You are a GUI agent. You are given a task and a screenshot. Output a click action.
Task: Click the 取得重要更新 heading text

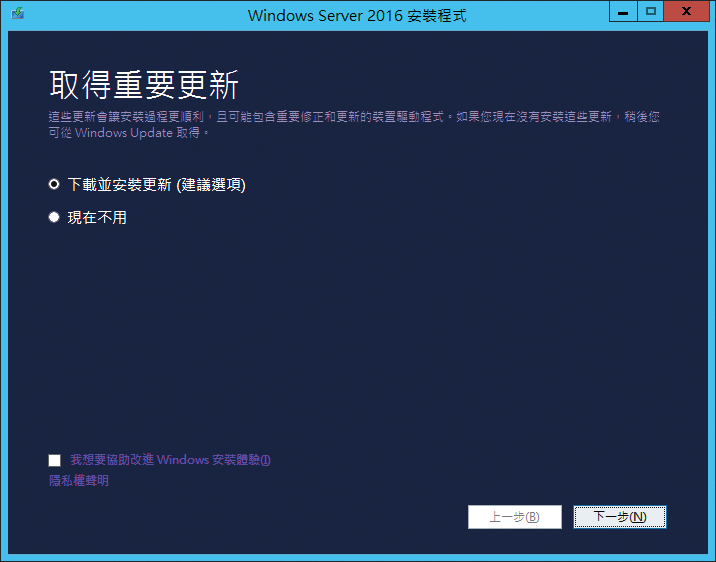pyautogui.click(x=144, y=85)
